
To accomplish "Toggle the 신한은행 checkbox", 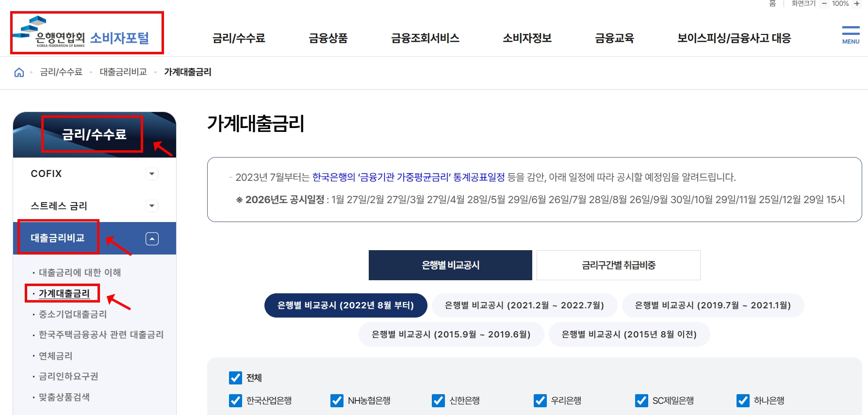I will 438,400.
